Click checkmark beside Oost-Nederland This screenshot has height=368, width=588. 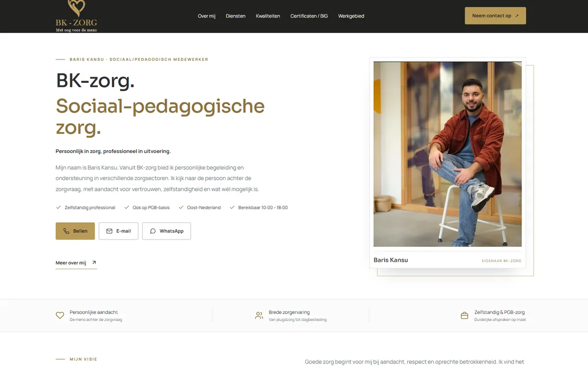click(181, 208)
